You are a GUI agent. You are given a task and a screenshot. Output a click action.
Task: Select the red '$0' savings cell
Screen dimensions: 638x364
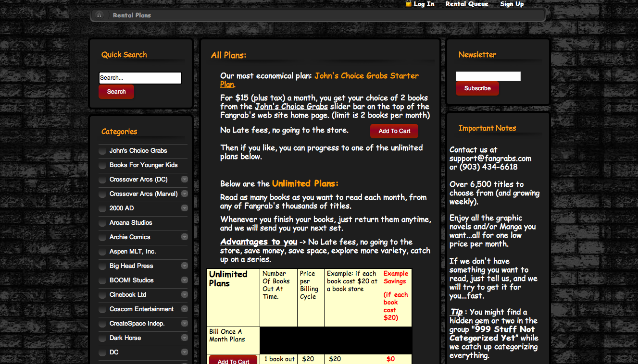[396, 359]
